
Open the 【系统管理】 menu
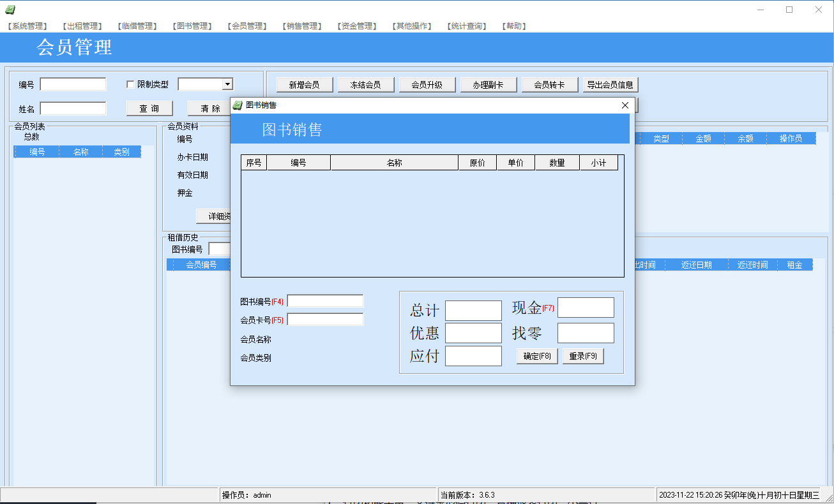pos(27,26)
